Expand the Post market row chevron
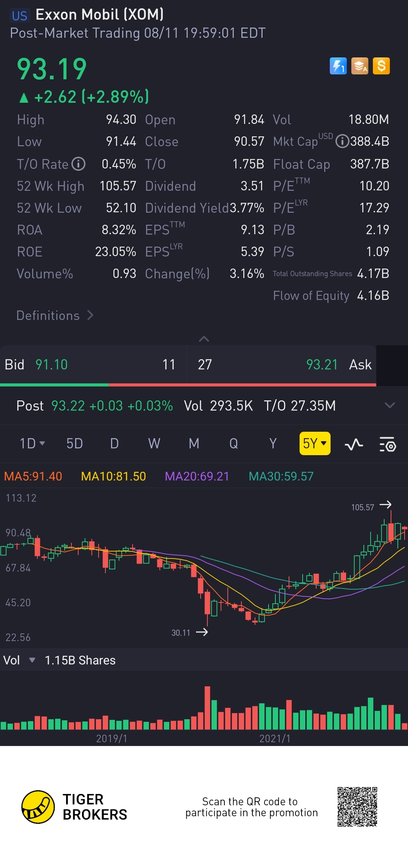408x868 pixels. (389, 406)
